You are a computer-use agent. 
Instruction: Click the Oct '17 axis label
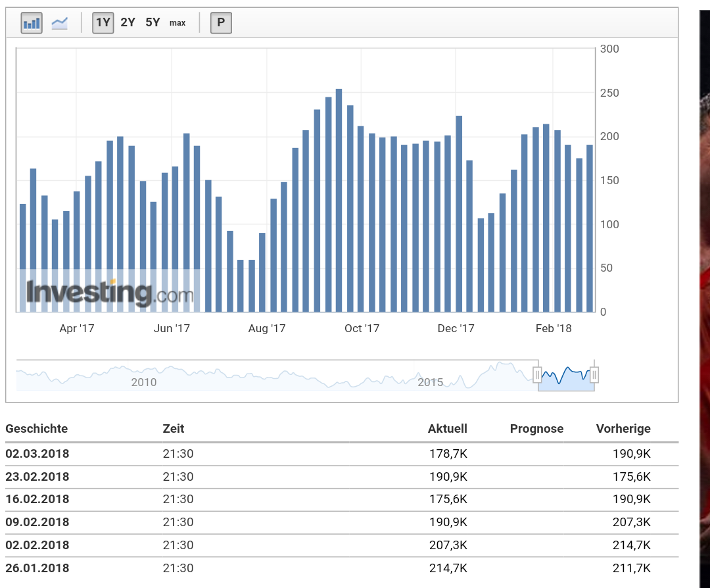pyautogui.click(x=362, y=328)
